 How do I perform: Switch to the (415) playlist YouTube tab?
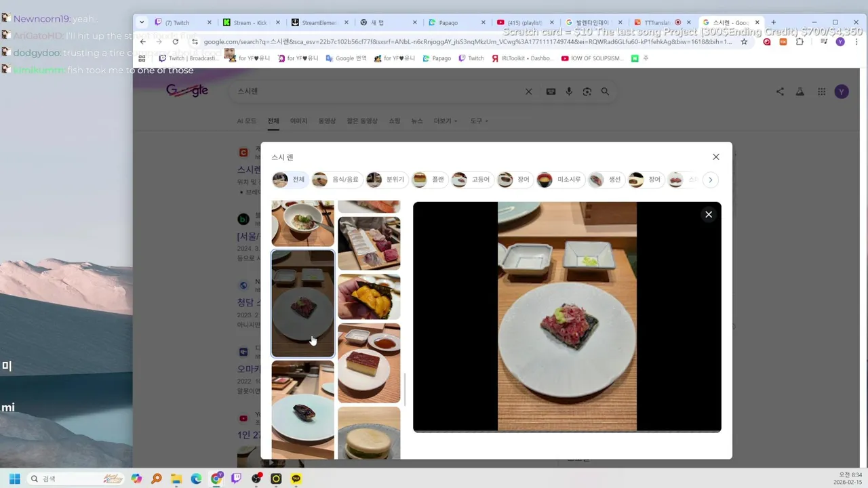point(526,22)
